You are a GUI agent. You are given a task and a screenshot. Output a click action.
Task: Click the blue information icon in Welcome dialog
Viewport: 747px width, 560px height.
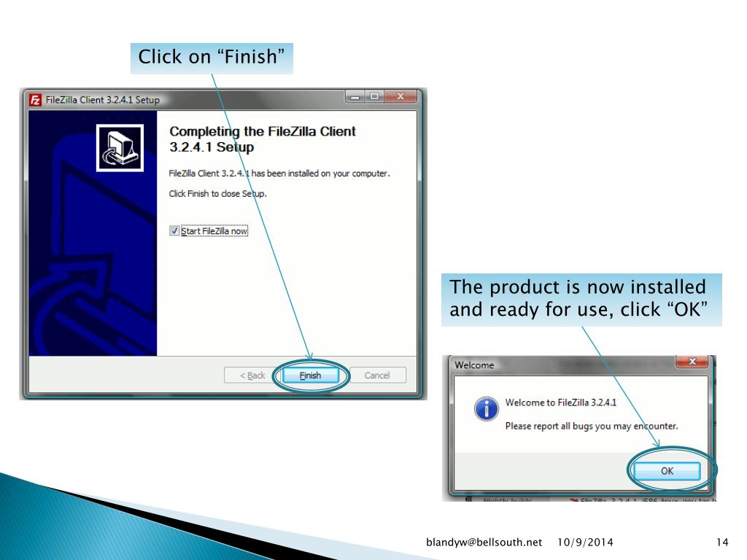(x=486, y=408)
